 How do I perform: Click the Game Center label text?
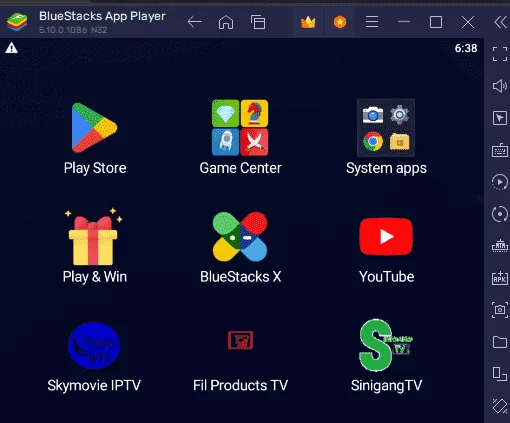(x=240, y=168)
